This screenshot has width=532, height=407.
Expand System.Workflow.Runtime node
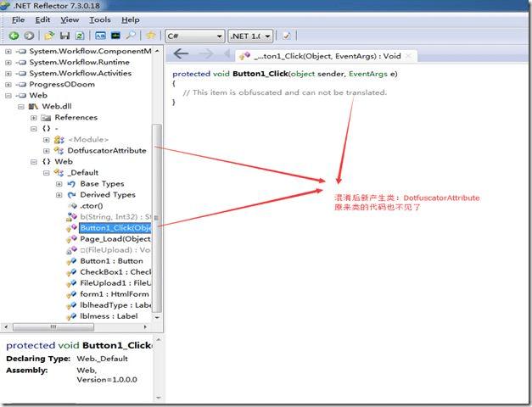pos(8,63)
